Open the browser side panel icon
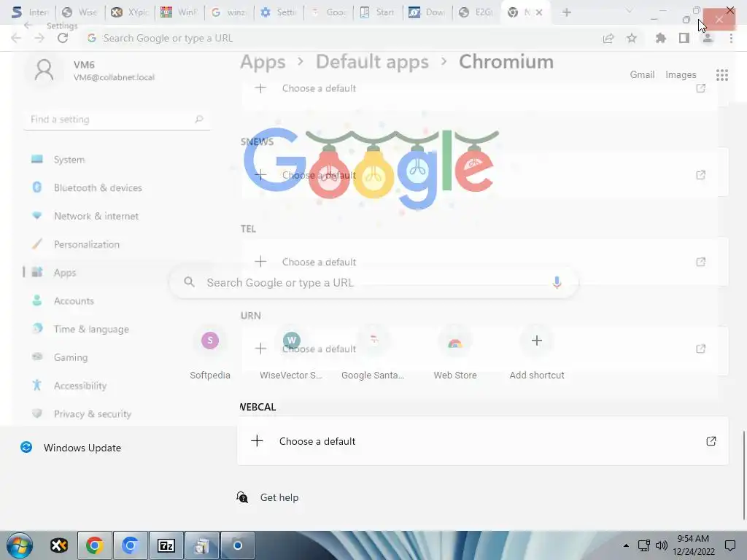The image size is (747, 560). pos(684,38)
